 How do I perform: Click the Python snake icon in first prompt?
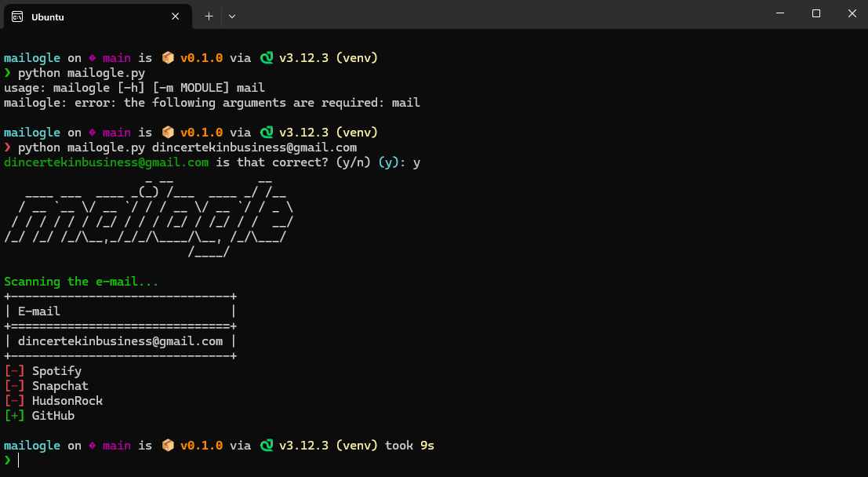click(267, 57)
